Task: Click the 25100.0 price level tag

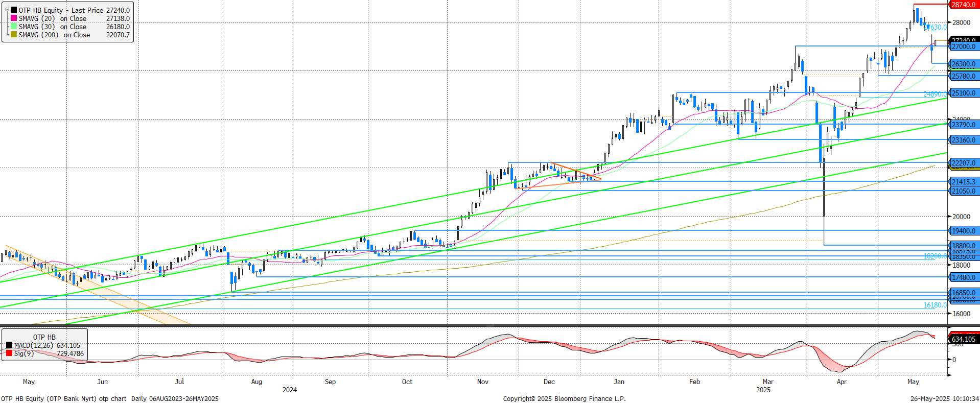Action: coord(964,93)
